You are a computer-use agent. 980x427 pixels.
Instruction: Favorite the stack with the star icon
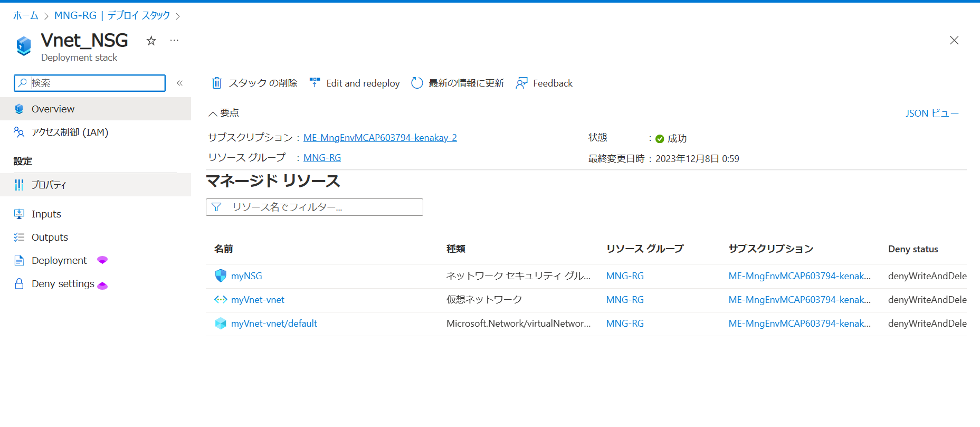(151, 41)
